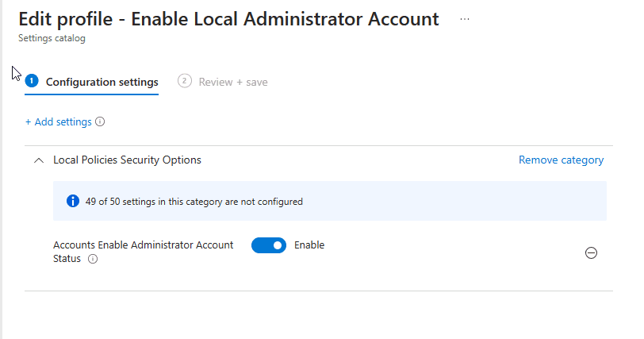Screen dimensions: 644x339
Task: Click the step 2 number badge
Action: pyautogui.click(x=185, y=81)
